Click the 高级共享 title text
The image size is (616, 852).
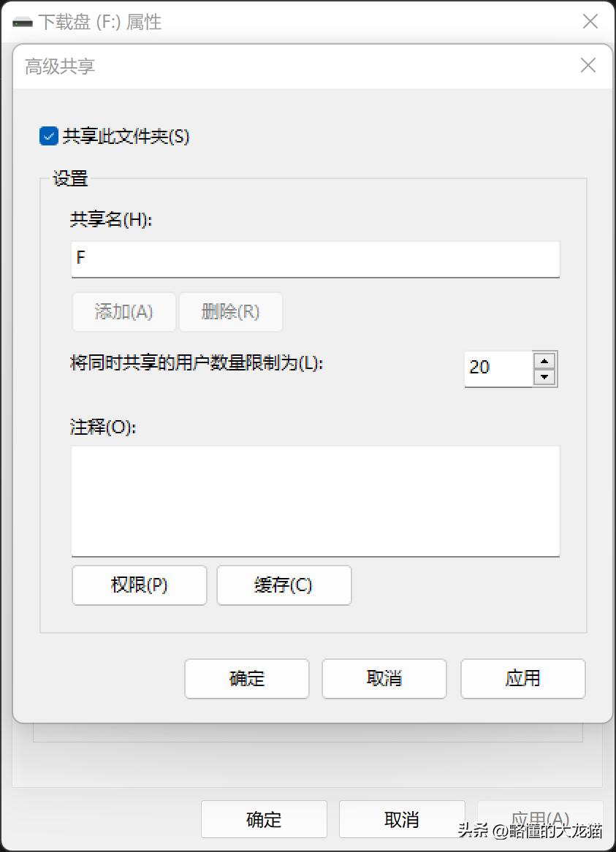pos(58,65)
